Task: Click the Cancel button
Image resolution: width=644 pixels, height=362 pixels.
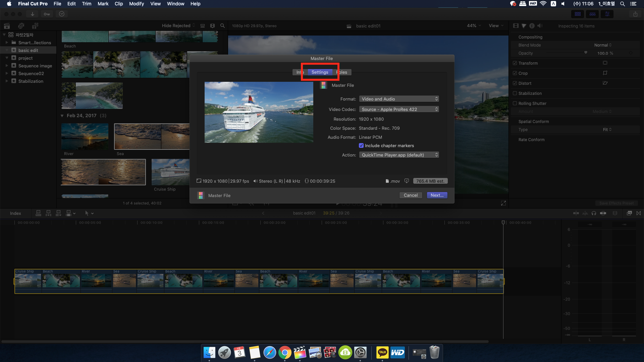Action: pos(411,195)
